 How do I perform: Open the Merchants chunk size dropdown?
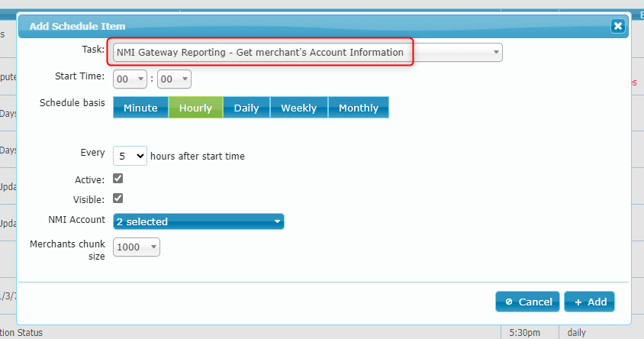(x=137, y=247)
